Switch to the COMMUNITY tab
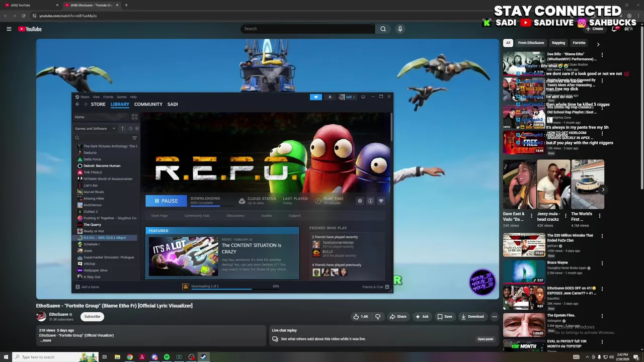 [148, 104]
